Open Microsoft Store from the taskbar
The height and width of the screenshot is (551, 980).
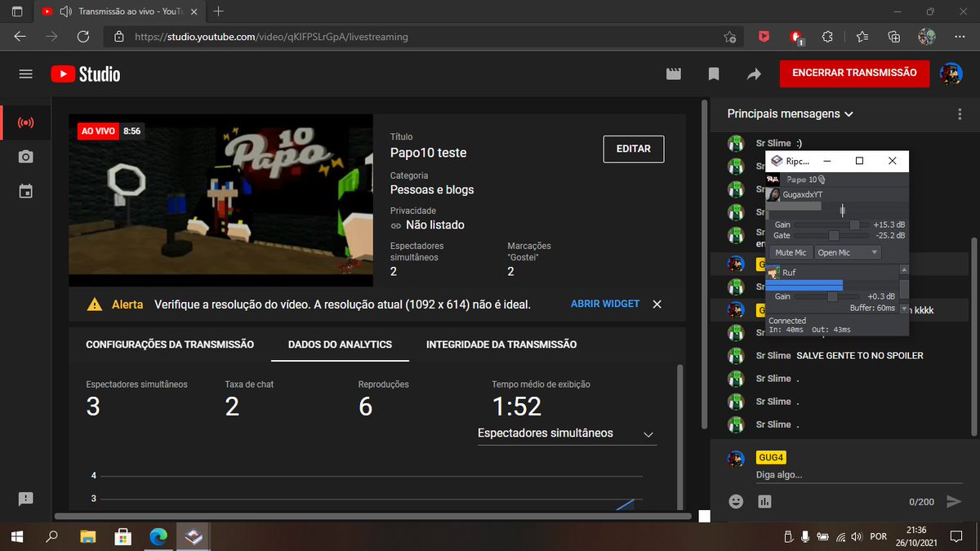coord(123,536)
